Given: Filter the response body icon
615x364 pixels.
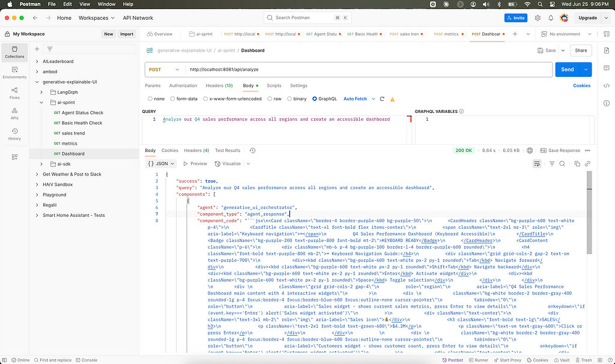Looking at the screenshot, I should click(x=552, y=163).
